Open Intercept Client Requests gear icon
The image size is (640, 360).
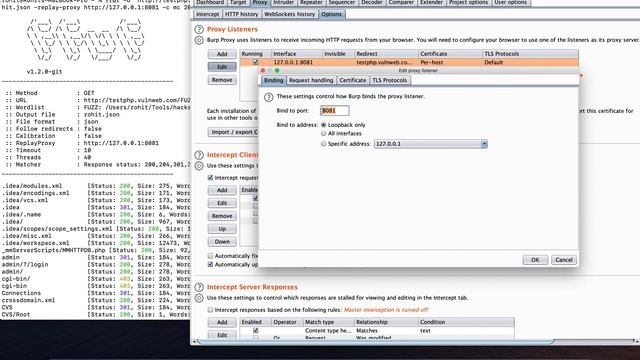point(199,166)
